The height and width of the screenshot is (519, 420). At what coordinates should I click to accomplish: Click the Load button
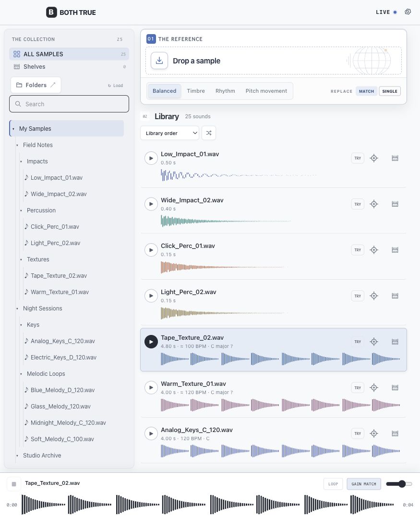tap(115, 86)
